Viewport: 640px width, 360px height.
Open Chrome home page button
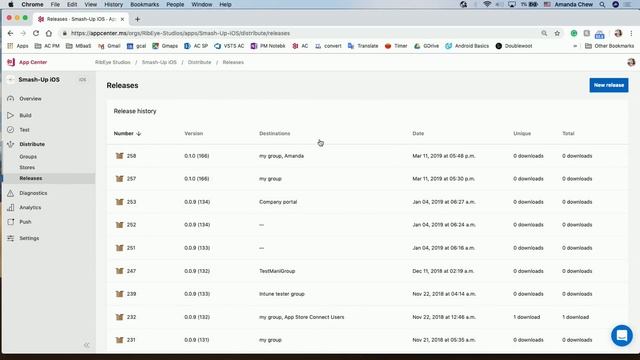coord(49,33)
